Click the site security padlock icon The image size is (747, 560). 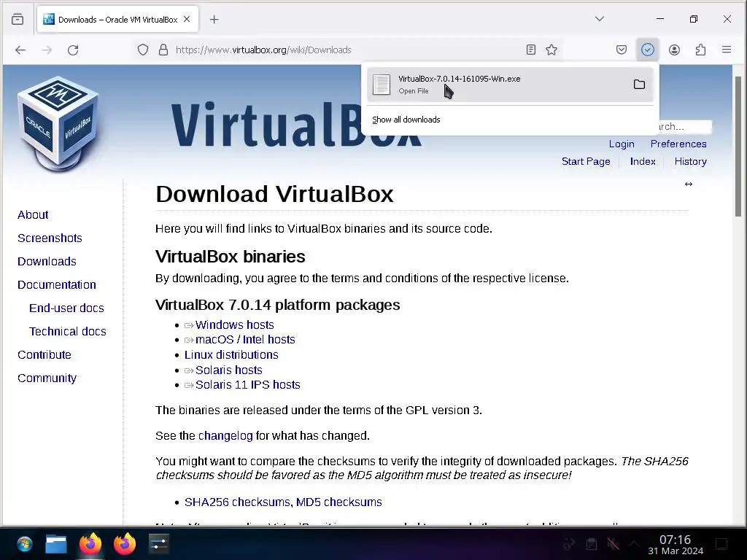click(163, 50)
